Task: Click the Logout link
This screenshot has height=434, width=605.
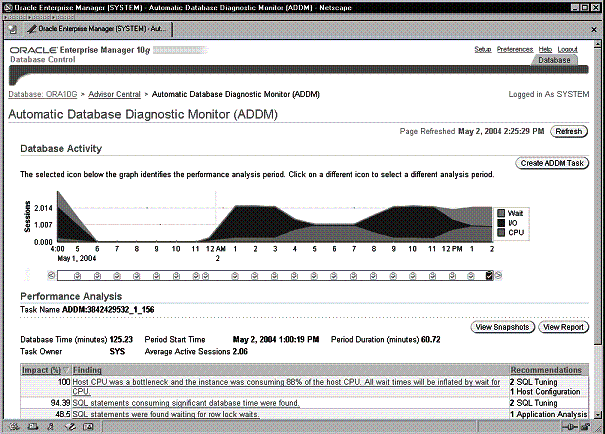Action: (x=567, y=49)
